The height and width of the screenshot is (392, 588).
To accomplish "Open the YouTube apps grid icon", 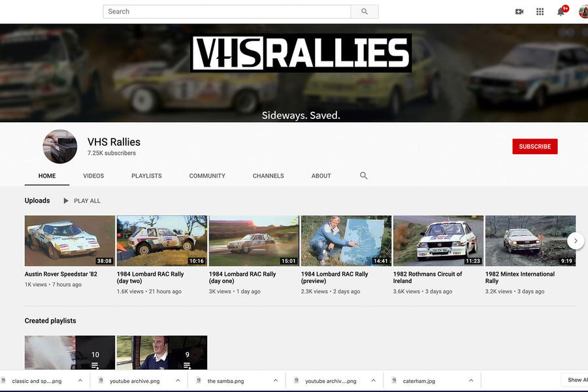I will tap(540, 12).
